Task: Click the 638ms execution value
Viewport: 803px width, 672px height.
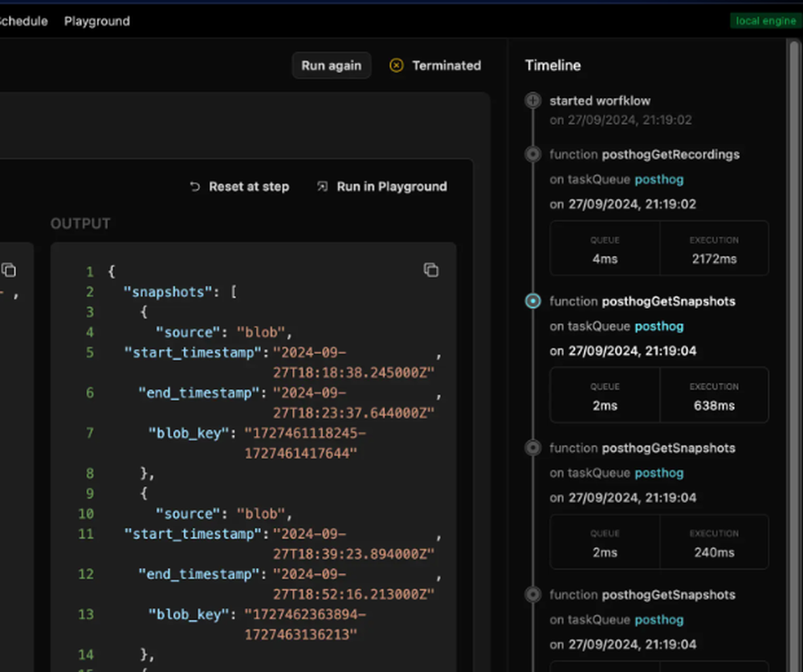Action: (714, 405)
